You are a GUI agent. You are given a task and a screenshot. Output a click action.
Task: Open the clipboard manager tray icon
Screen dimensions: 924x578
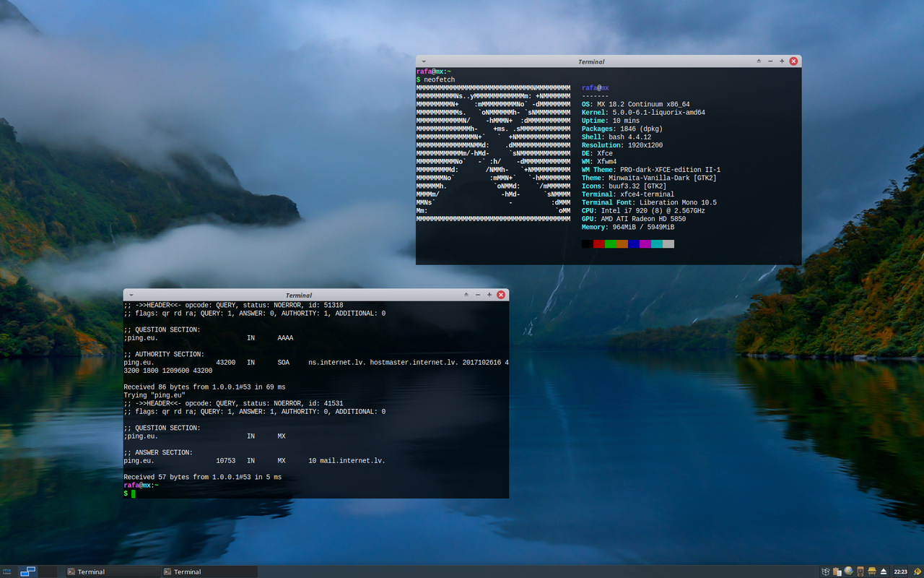837,571
